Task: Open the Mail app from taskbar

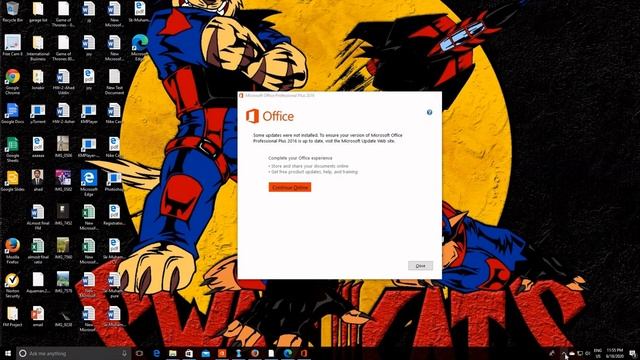Action: 206,353
